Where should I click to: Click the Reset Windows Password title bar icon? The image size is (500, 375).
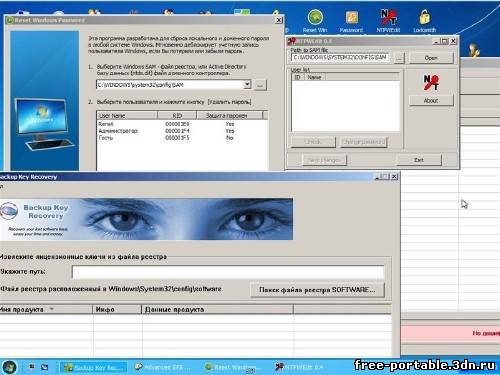[x=10, y=20]
